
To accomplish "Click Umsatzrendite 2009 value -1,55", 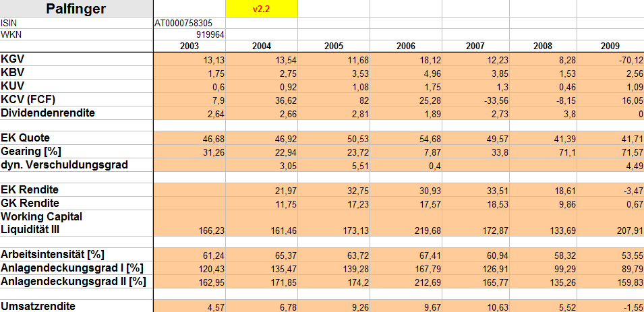I will pos(610,306).
